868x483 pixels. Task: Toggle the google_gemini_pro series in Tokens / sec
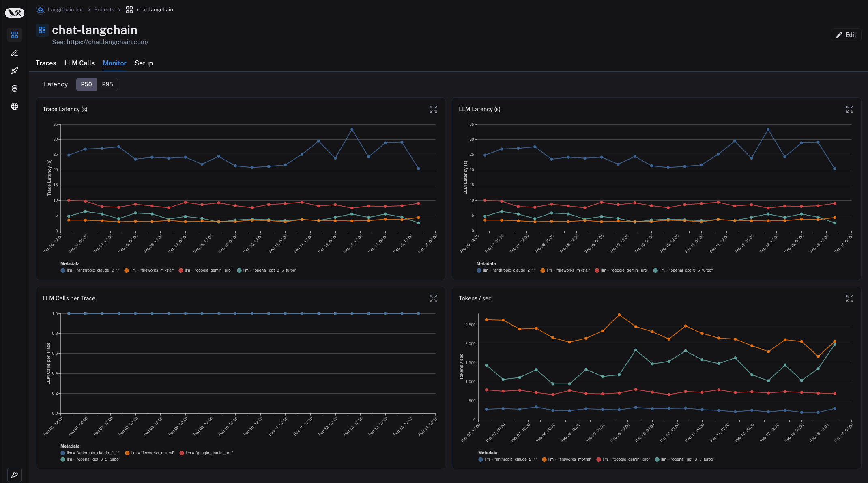[x=623, y=459]
